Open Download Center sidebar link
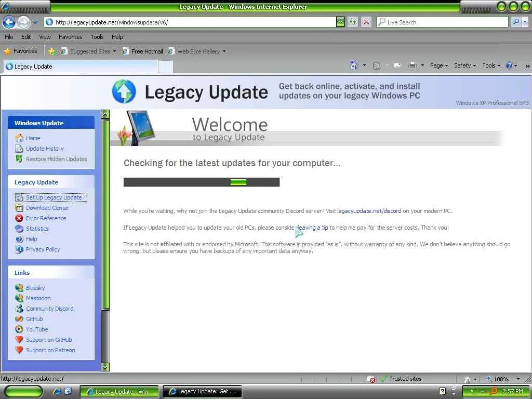The image size is (532, 399). pyautogui.click(x=47, y=208)
